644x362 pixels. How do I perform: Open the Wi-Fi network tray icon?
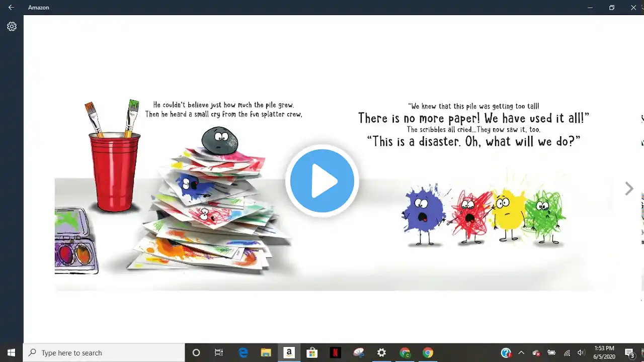click(x=567, y=352)
